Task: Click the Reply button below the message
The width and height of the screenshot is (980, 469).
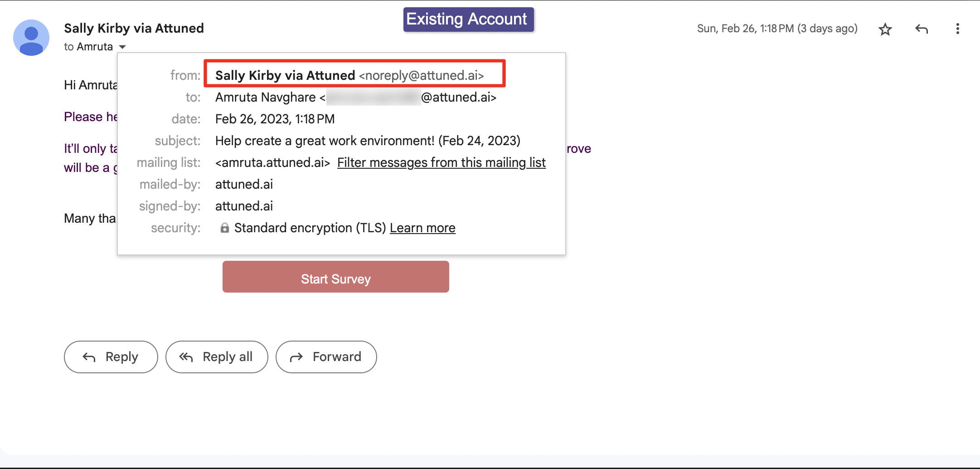Action: click(x=111, y=357)
